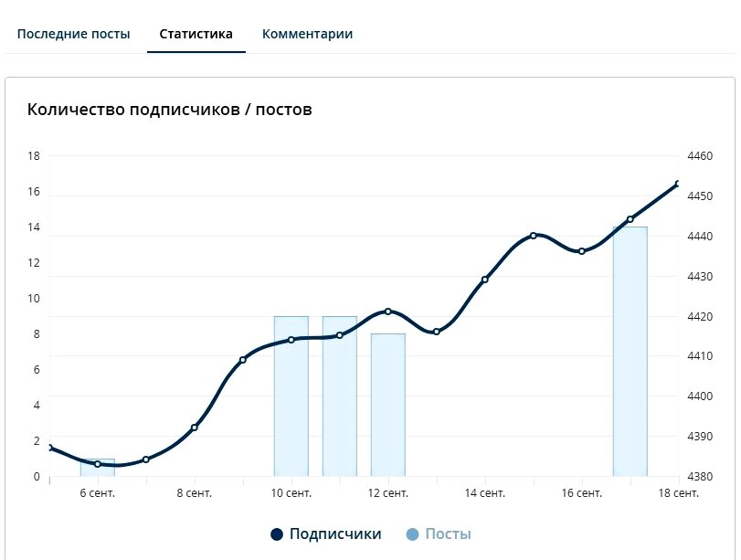
Task: Click the light dot icon beside Посты legend
Action: click(411, 534)
